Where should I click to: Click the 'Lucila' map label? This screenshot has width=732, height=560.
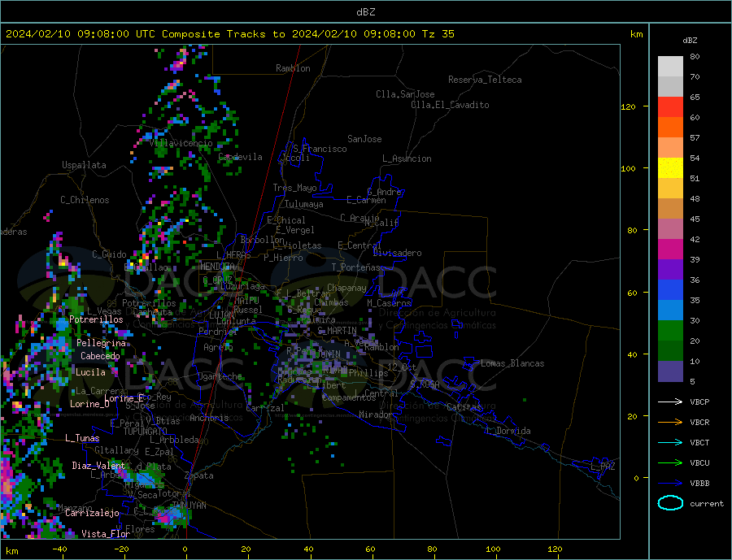pos(90,372)
